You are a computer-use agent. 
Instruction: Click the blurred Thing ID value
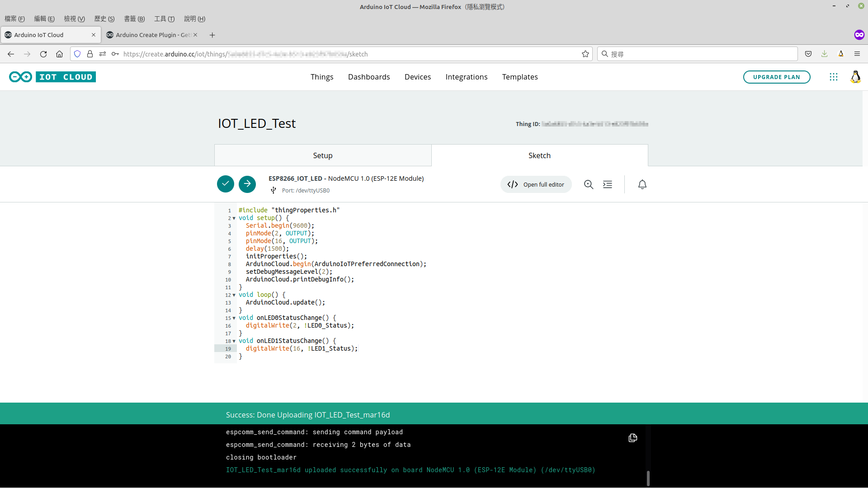595,124
